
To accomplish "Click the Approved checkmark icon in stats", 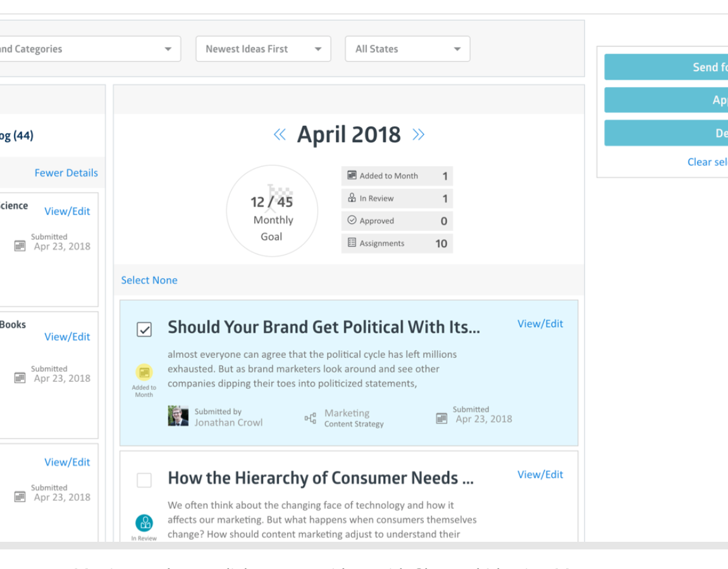I will 352,220.
